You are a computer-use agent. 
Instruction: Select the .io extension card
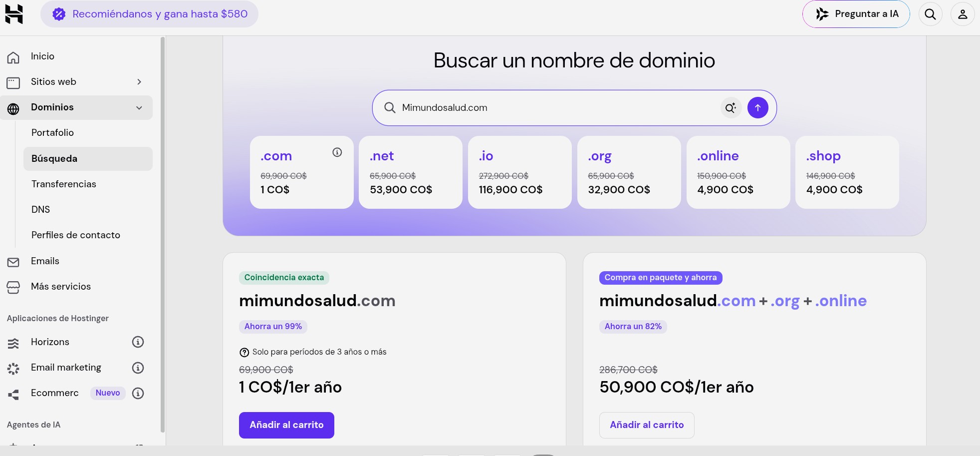[x=519, y=172]
